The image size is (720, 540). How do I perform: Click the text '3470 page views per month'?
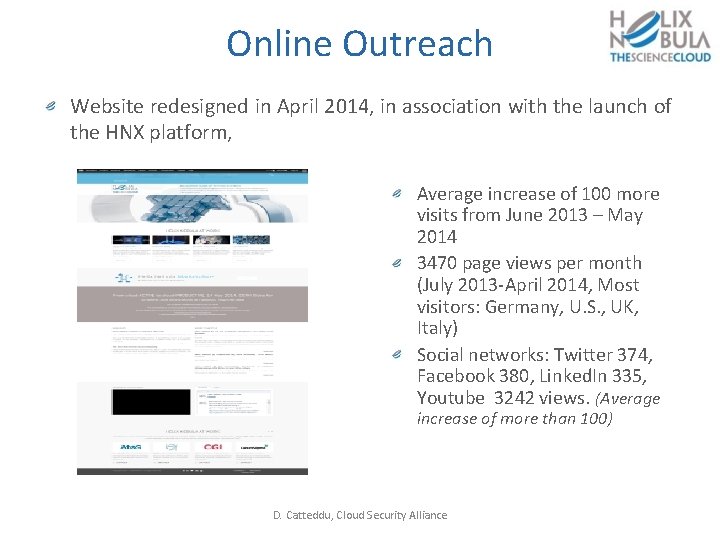[x=529, y=264]
